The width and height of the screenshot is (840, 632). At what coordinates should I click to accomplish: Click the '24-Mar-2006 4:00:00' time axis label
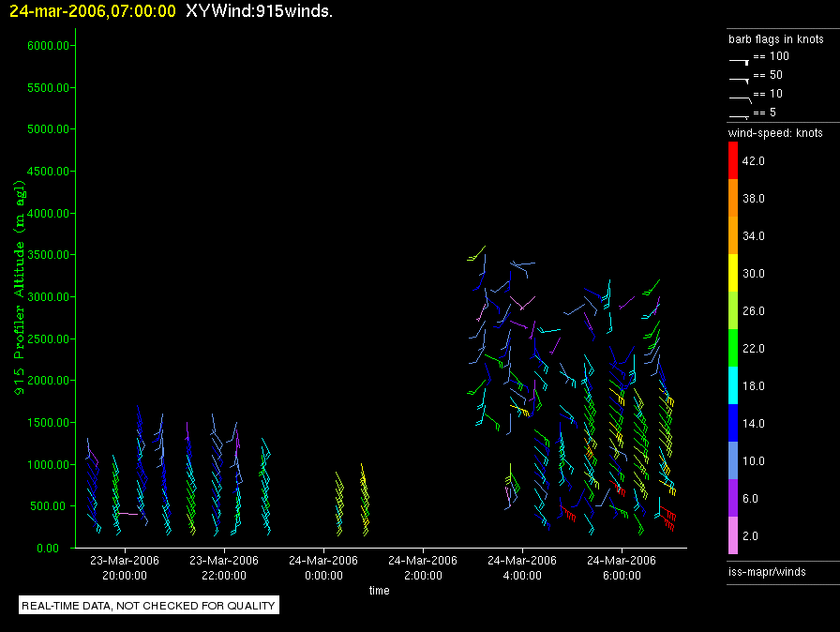[x=522, y=567]
